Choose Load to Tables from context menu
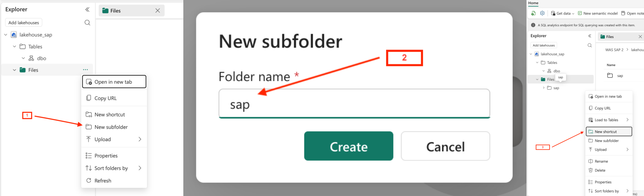The width and height of the screenshot is (644, 196). 606,120
